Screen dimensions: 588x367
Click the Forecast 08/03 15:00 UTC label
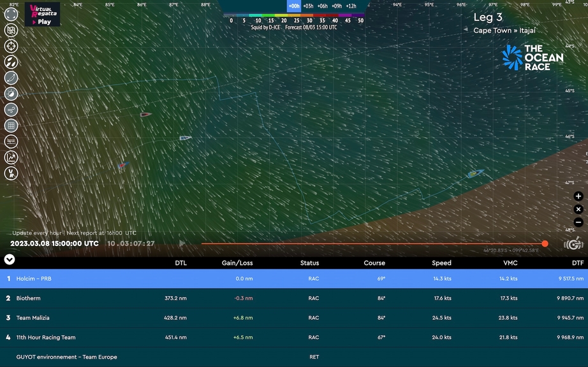(311, 27)
